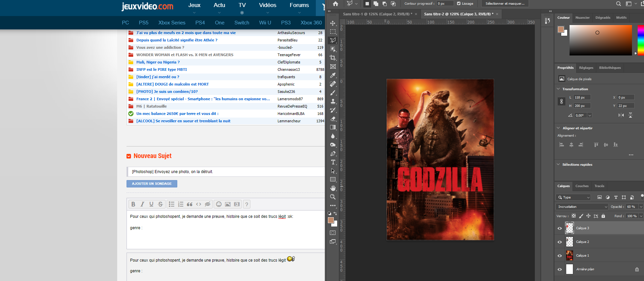Filter layers by text type icon
This screenshot has height=281, width=644.
616,197
